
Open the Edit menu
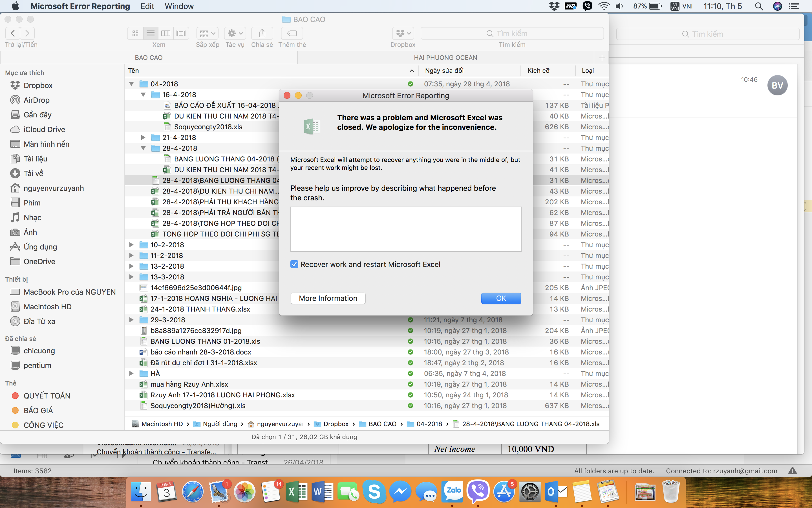(x=147, y=6)
